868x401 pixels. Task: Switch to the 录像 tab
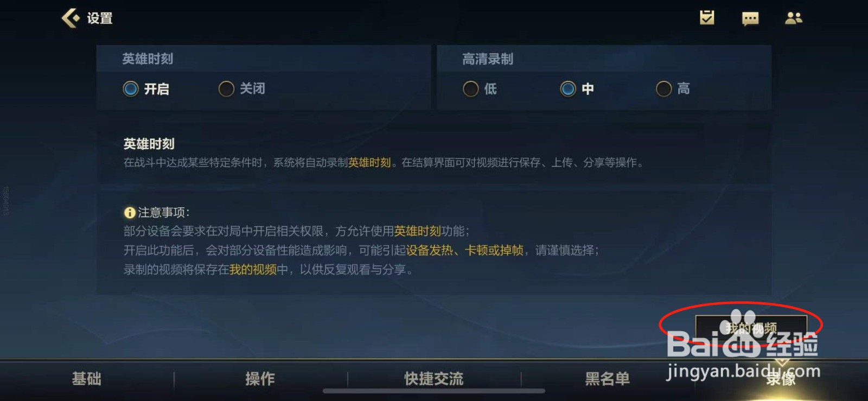click(781, 379)
